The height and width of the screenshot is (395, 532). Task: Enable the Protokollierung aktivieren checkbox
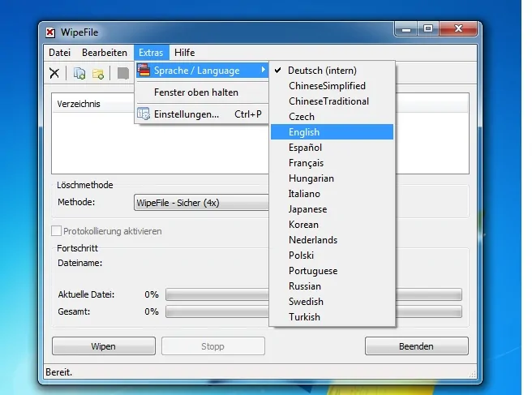click(x=56, y=231)
